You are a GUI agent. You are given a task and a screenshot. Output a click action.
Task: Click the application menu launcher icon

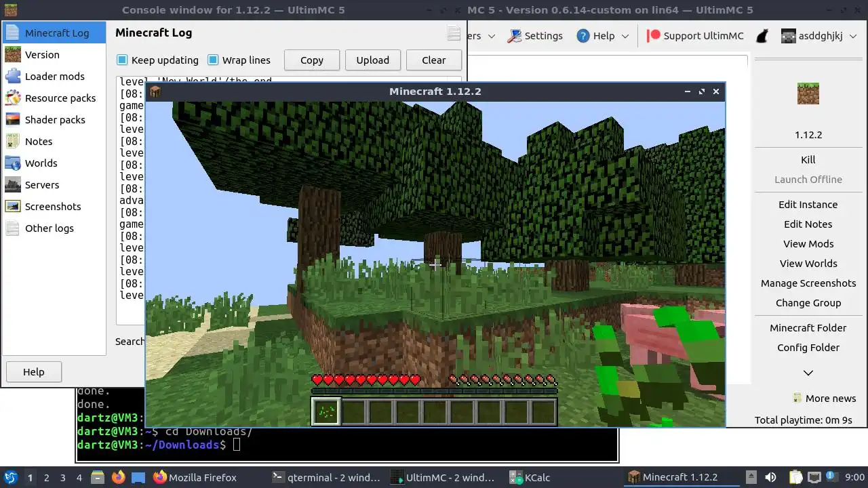coord(10,478)
